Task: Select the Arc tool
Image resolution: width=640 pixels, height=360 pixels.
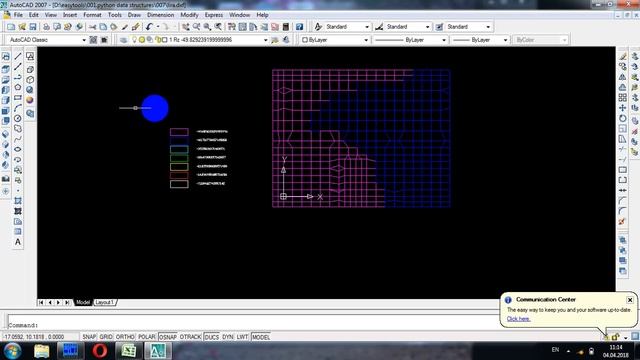Action: [18, 108]
